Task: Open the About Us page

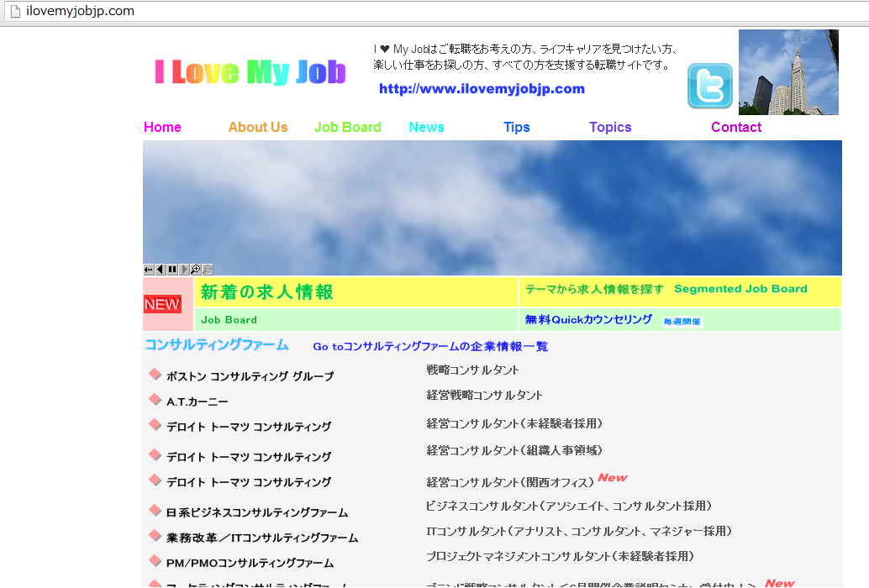Action: (258, 128)
